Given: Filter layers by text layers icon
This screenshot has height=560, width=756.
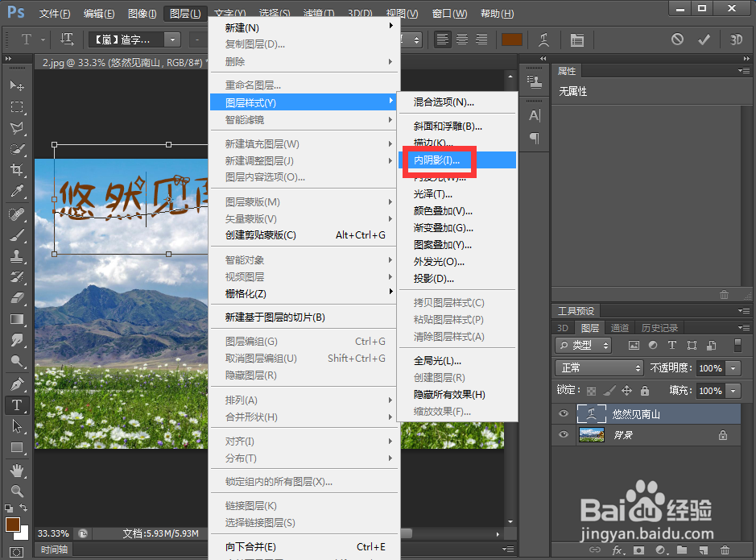Looking at the screenshot, I should pos(672,345).
